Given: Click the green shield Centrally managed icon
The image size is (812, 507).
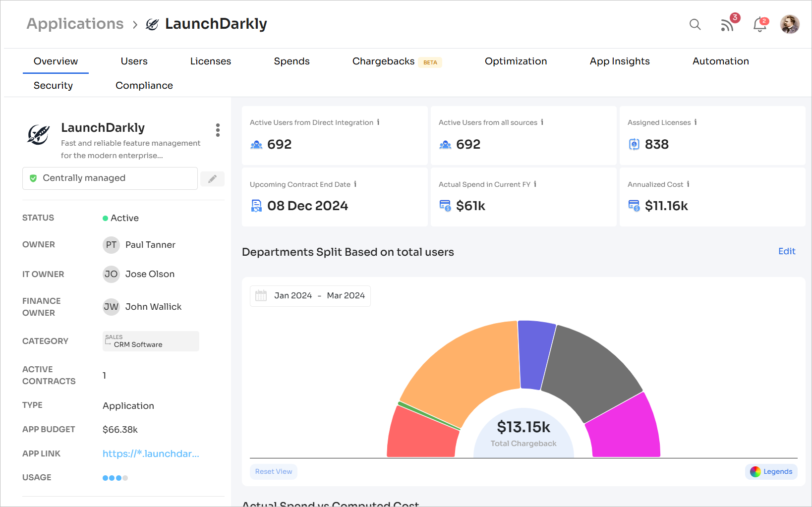Looking at the screenshot, I should (x=33, y=178).
